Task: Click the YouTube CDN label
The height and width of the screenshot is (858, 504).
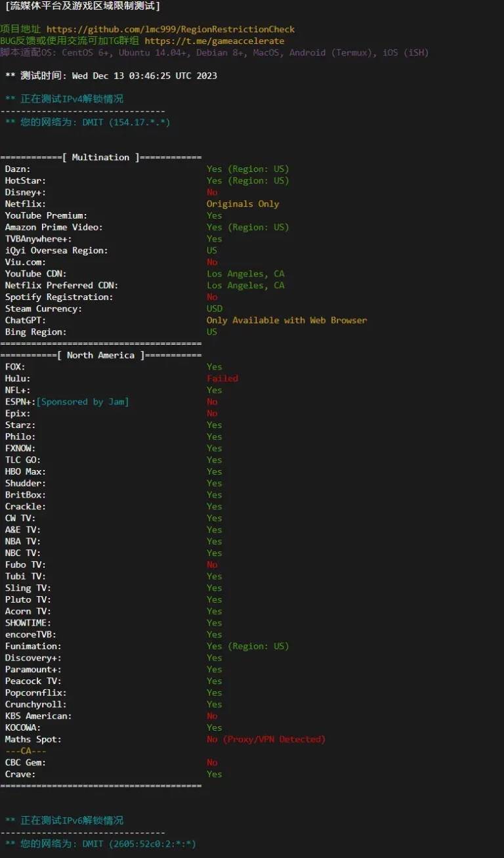Action: [x=35, y=274]
